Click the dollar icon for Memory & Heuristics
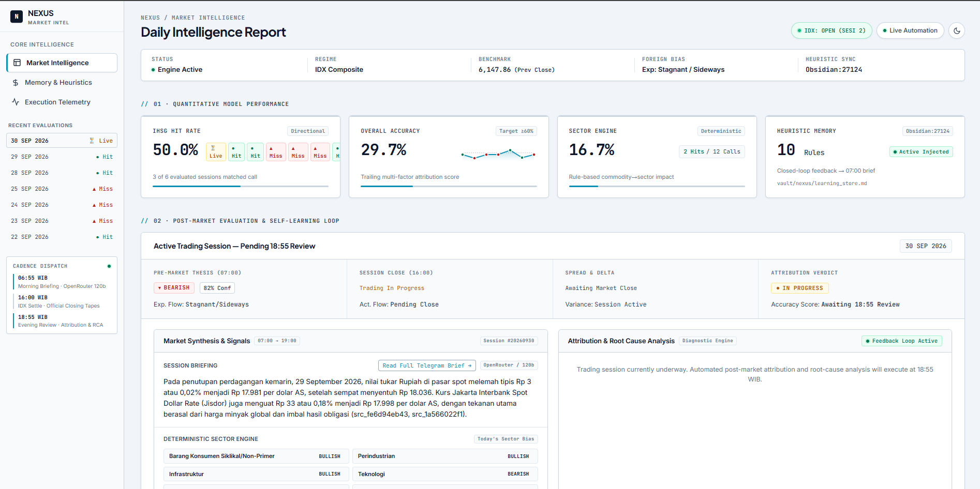Viewport: 980px width, 489px height. click(x=16, y=83)
